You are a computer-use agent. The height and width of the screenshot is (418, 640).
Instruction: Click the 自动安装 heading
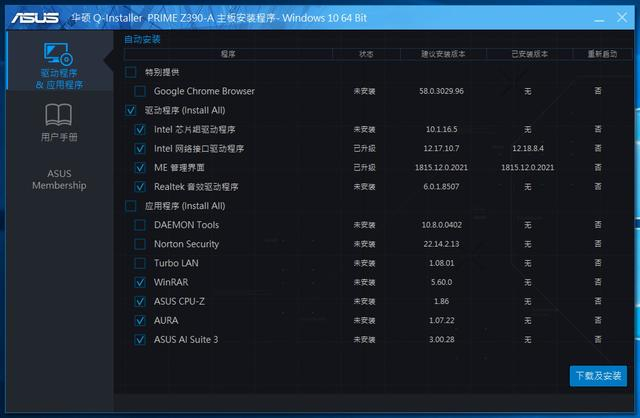pyautogui.click(x=142, y=40)
